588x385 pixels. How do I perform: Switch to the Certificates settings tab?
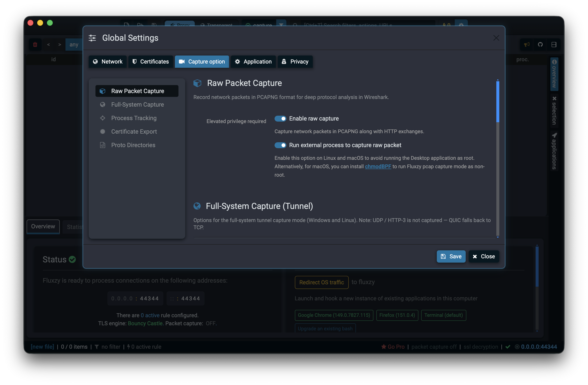point(150,61)
